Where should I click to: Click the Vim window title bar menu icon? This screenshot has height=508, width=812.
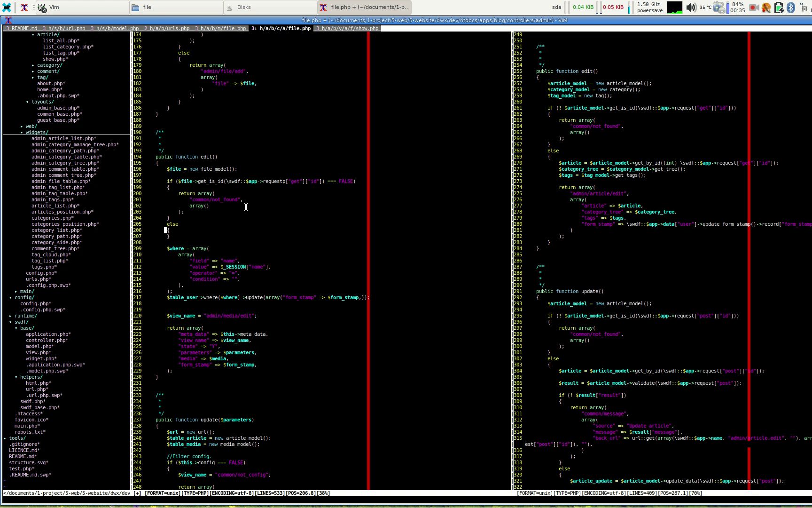[x=8, y=20]
